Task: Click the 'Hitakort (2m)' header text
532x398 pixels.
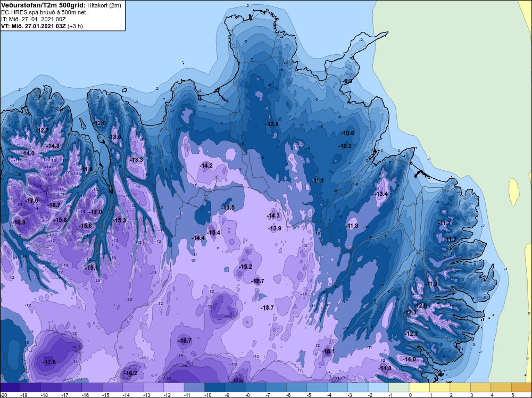Action: [x=104, y=5]
